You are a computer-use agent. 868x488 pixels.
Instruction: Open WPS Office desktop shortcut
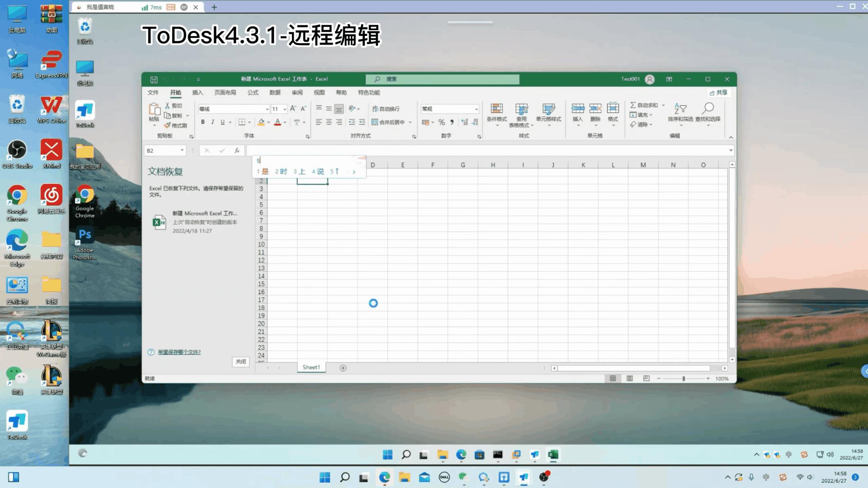point(51,110)
